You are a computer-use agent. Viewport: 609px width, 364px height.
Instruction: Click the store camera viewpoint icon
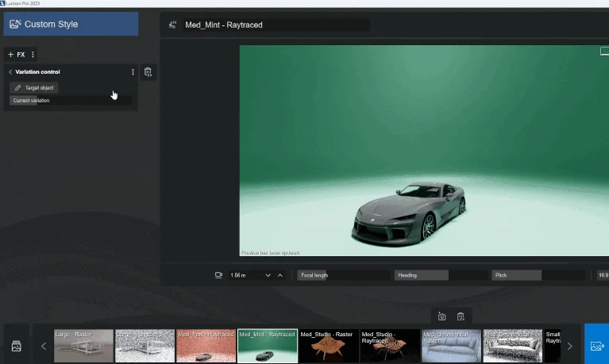coord(442,316)
